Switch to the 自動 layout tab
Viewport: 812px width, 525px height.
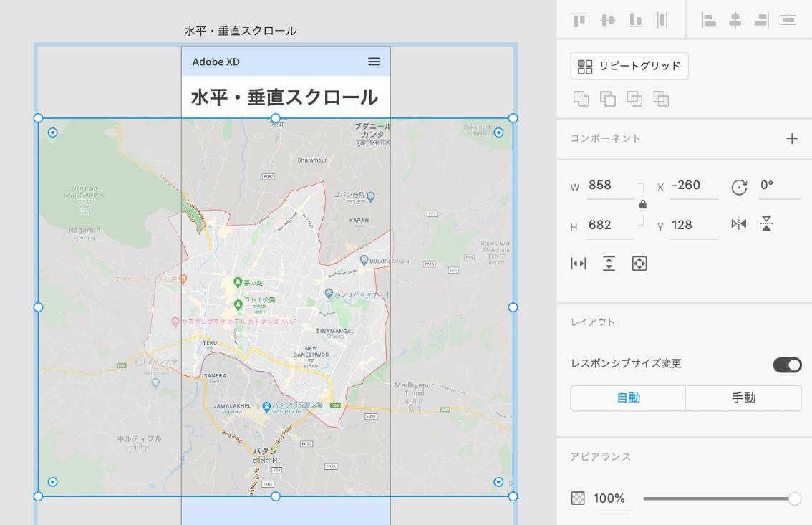627,398
